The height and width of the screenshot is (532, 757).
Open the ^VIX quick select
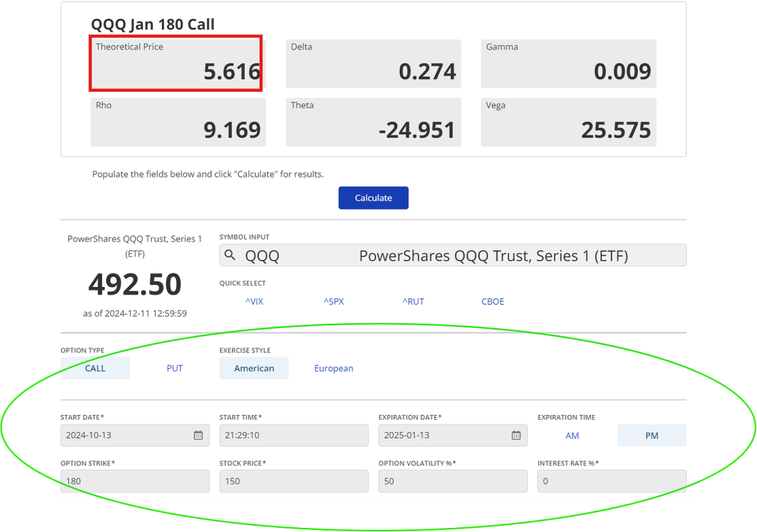coord(254,301)
